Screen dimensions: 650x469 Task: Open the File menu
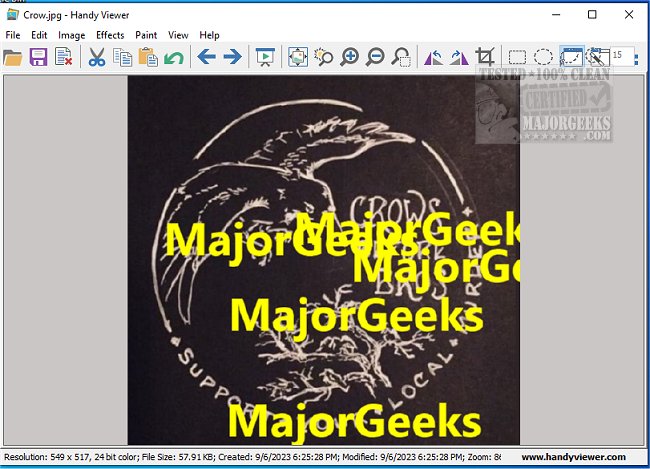[x=13, y=35]
